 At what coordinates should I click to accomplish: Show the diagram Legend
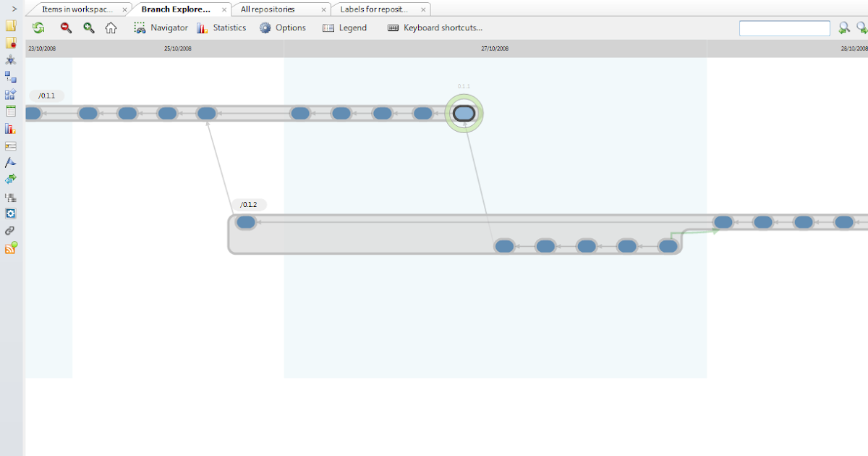pos(345,28)
